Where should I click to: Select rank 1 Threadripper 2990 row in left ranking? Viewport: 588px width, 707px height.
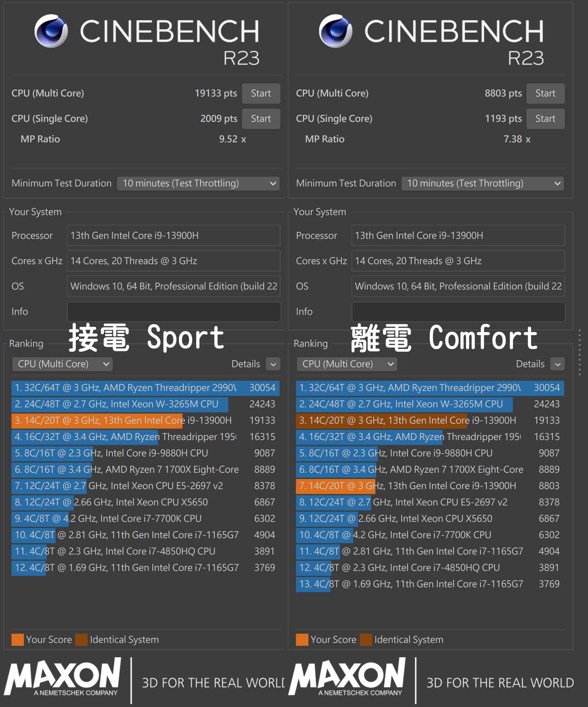pos(146,388)
